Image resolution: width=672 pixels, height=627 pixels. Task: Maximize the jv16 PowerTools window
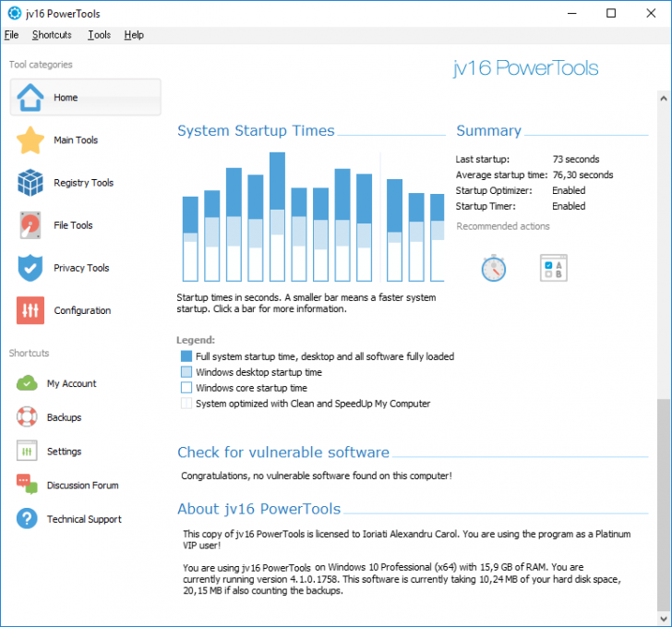611,13
